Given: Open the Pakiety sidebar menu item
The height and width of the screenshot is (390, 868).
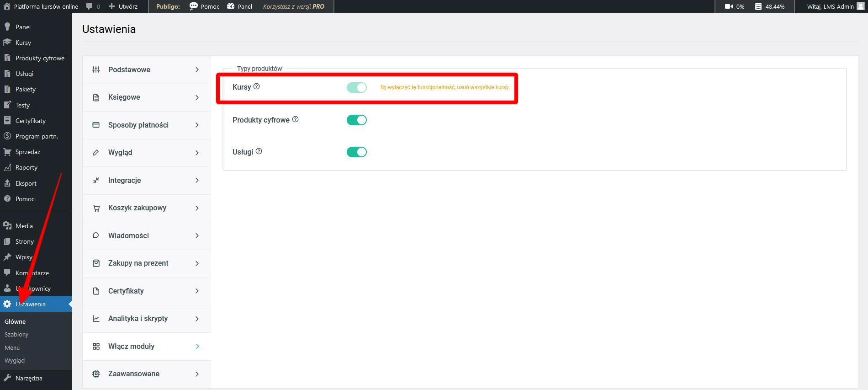Looking at the screenshot, I should pos(36,89).
